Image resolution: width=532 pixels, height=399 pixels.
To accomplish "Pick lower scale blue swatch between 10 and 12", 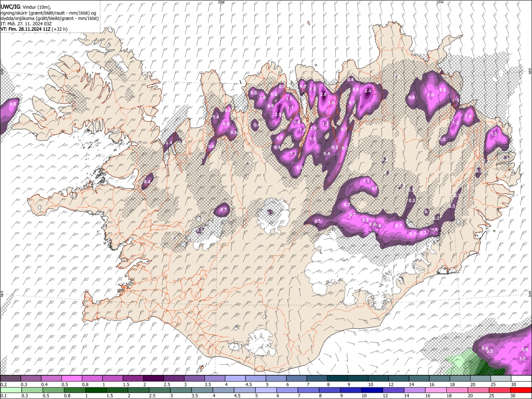I will pos(372,390).
